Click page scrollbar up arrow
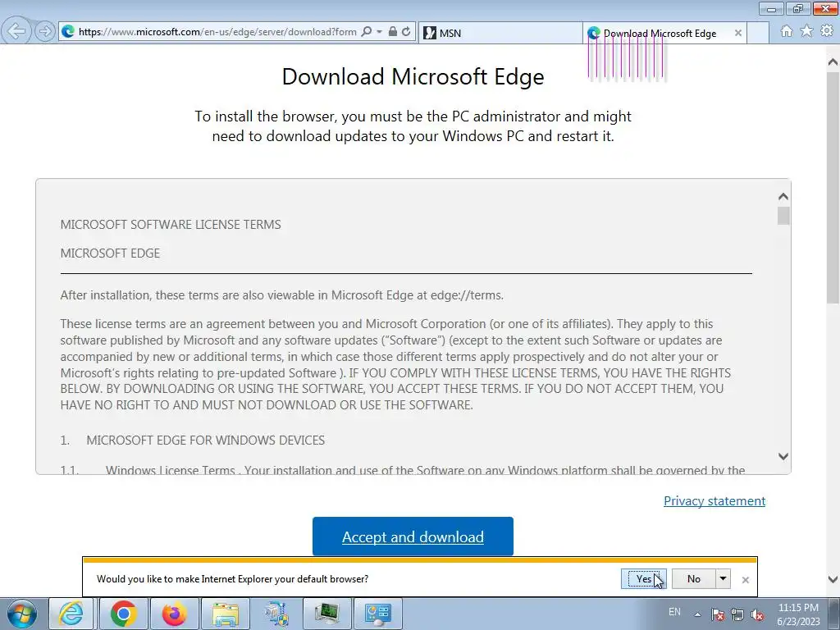Viewport: 840px width, 630px height. (833, 62)
